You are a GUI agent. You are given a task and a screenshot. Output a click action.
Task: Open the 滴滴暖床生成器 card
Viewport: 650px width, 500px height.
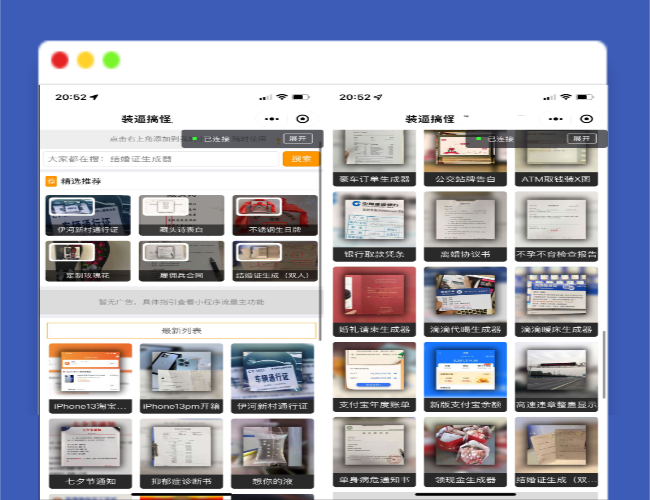coord(556,301)
